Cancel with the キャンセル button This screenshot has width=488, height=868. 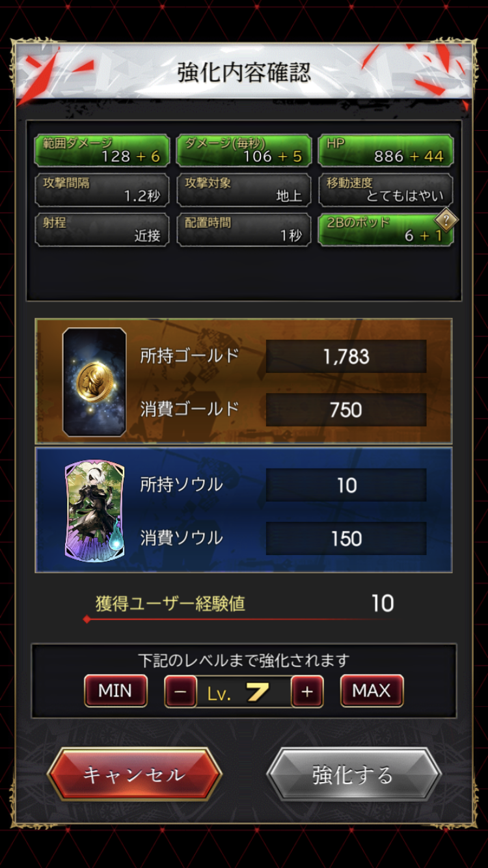[134, 774]
